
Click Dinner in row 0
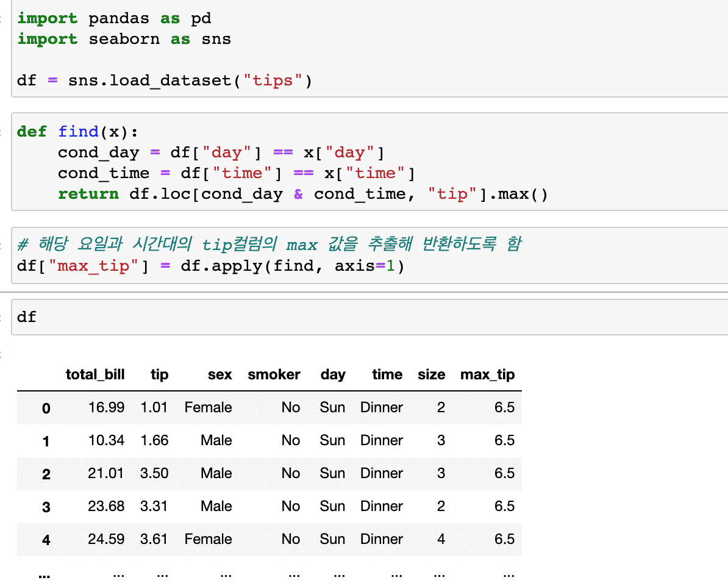click(382, 407)
